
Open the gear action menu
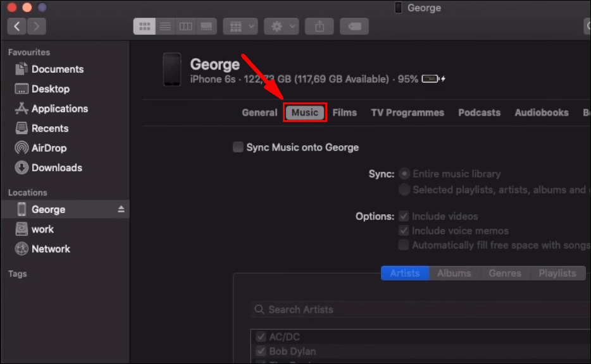(282, 27)
